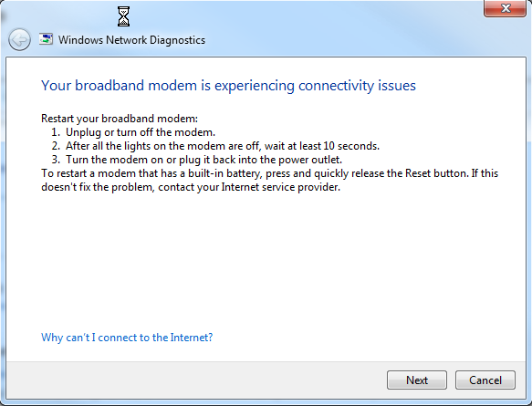Click the list number "2." marker
This screenshot has height=406, width=532.
tap(56, 146)
